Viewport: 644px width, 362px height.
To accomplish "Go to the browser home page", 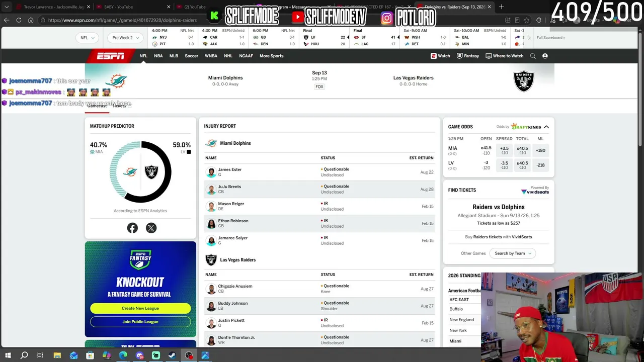I will click(x=31, y=20).
